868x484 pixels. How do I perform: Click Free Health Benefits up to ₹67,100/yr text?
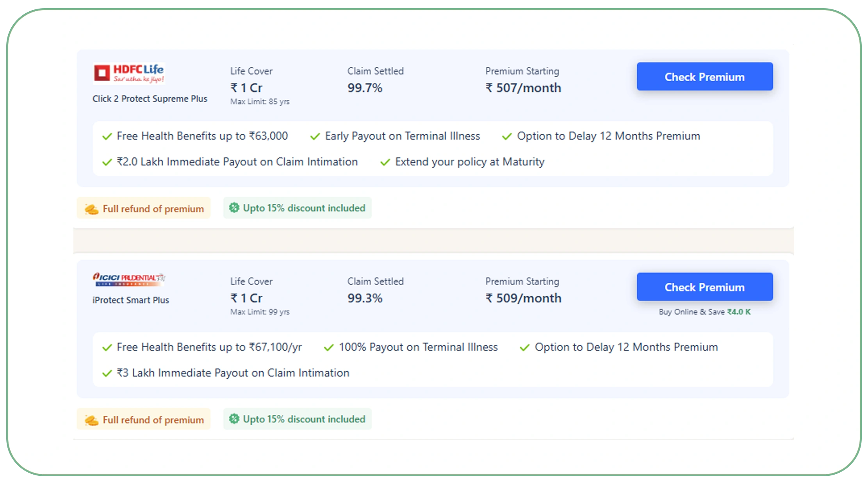[x=209, y=347]
